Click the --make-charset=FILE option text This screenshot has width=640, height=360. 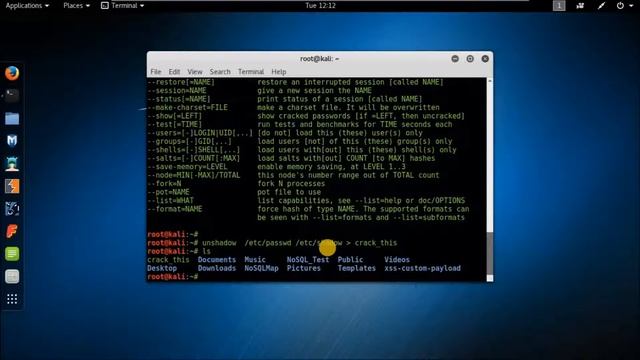(187, 107)
